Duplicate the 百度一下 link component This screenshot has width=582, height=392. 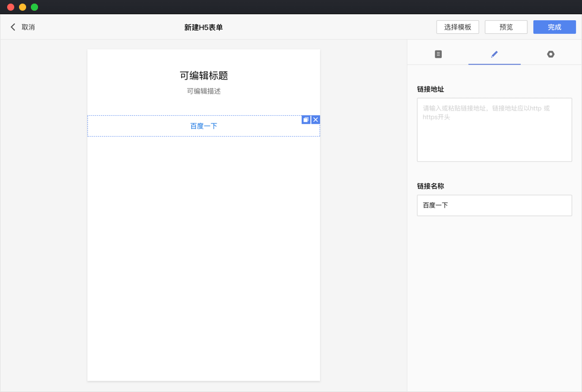[306, 120]
